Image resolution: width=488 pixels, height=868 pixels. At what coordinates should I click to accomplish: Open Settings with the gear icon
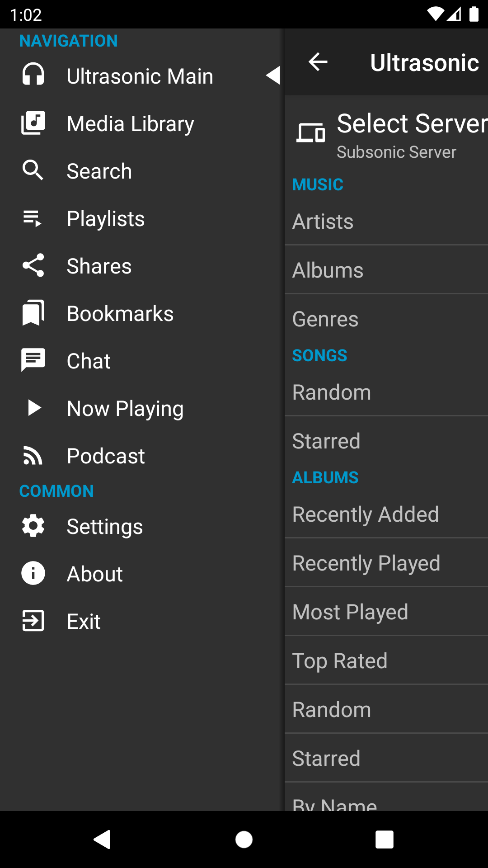tap(33, 526)
